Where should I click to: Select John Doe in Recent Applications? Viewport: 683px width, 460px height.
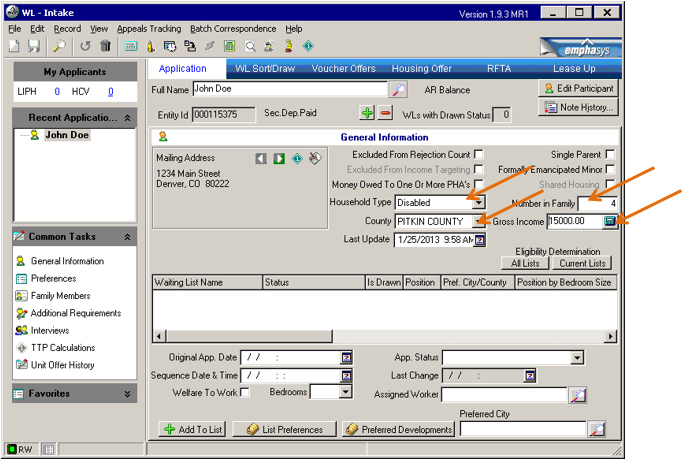pyautogui.click(x=67, y=135)
